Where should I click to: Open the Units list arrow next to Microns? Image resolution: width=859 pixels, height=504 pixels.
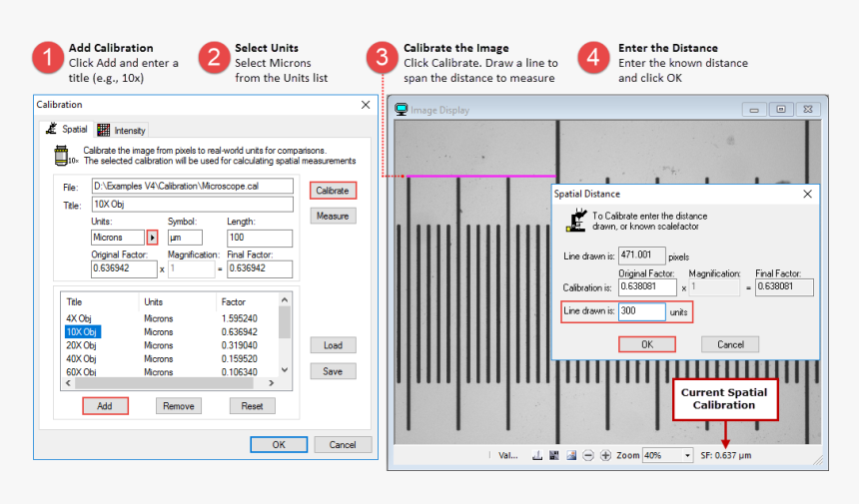coord(153,238)
